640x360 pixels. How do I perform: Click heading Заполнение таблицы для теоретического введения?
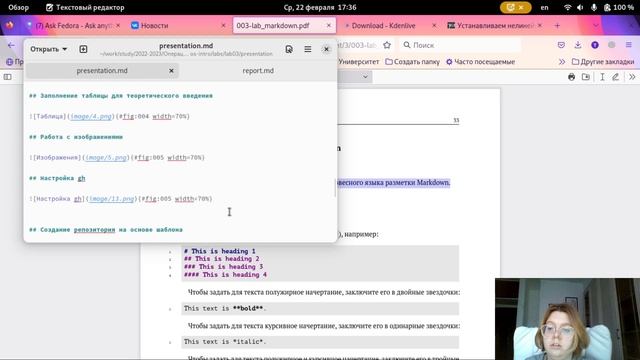121,96
